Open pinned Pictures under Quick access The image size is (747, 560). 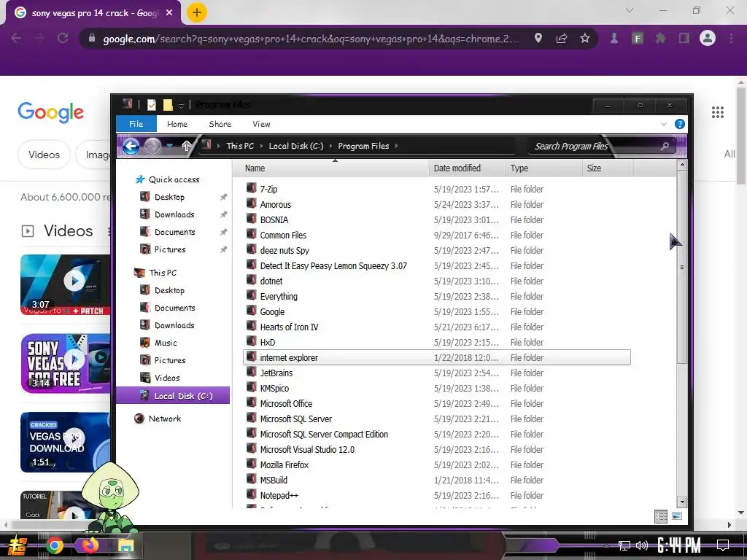pyautogui.click(x=170, y=249)
